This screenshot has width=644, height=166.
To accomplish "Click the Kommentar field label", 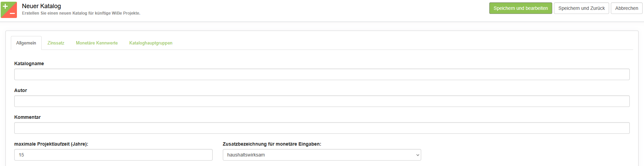I will tap(27, 117).
